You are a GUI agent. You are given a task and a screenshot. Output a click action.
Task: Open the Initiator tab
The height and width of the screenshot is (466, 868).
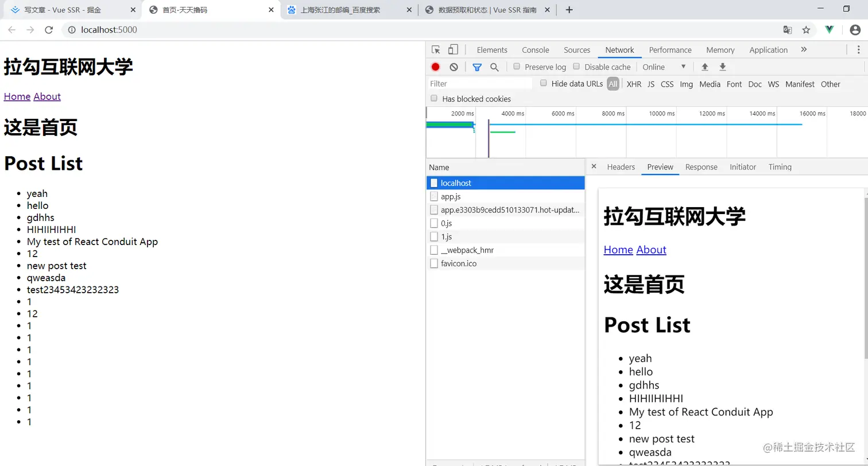click(x=743, y=167)
